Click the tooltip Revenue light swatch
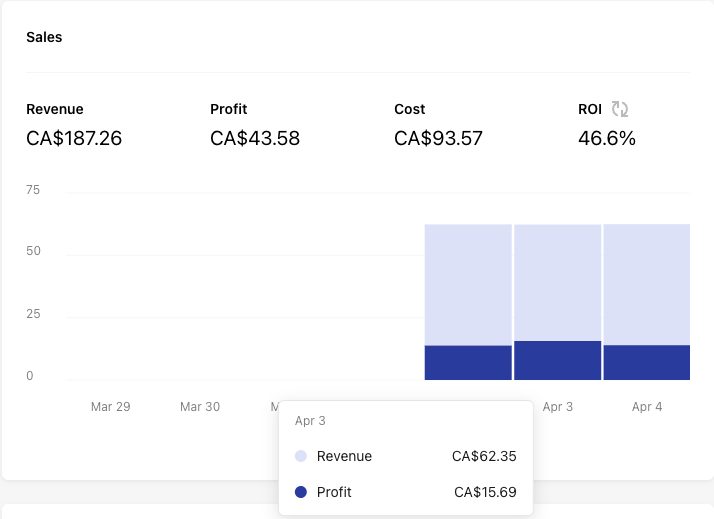The image size is (714, 519). pyautogui.click(x=301, y=456)
